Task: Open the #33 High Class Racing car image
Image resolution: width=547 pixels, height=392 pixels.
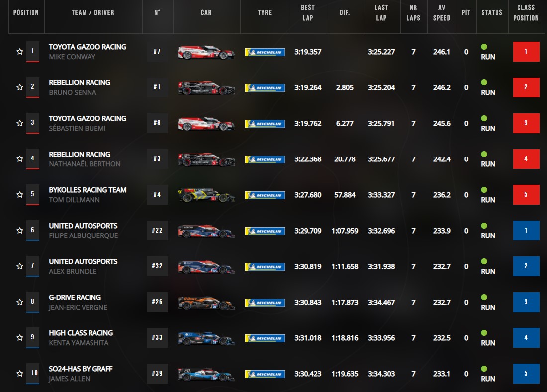Action: pyautogui.click(x=206, y=338)
